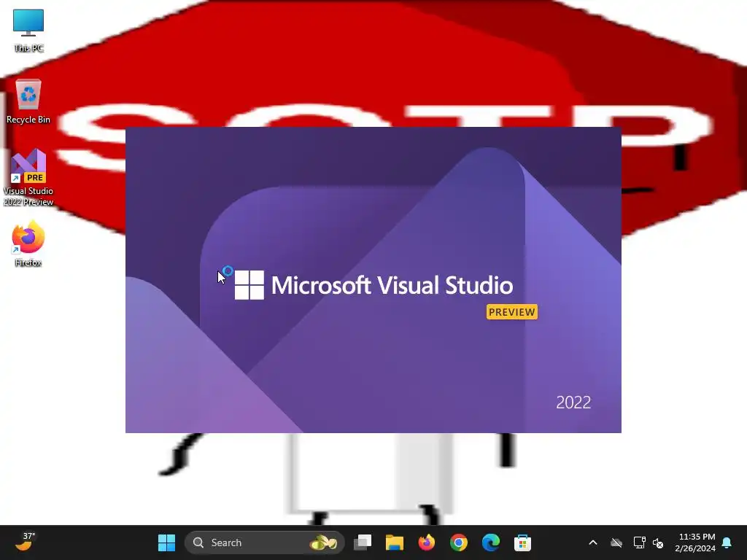Select the Recycle Bin desktop icon
This screenshot has width=747, height=560.
pyautogui.click(x=28, y=101)
